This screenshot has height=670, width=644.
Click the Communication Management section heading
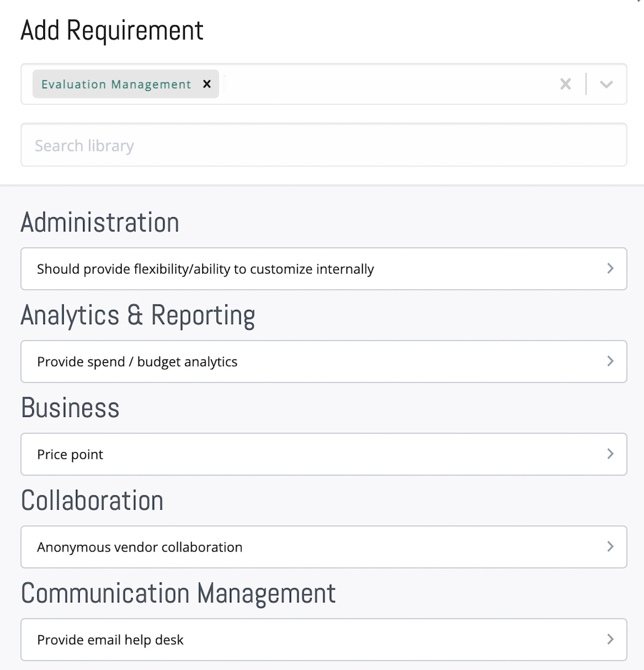point(178,593)
